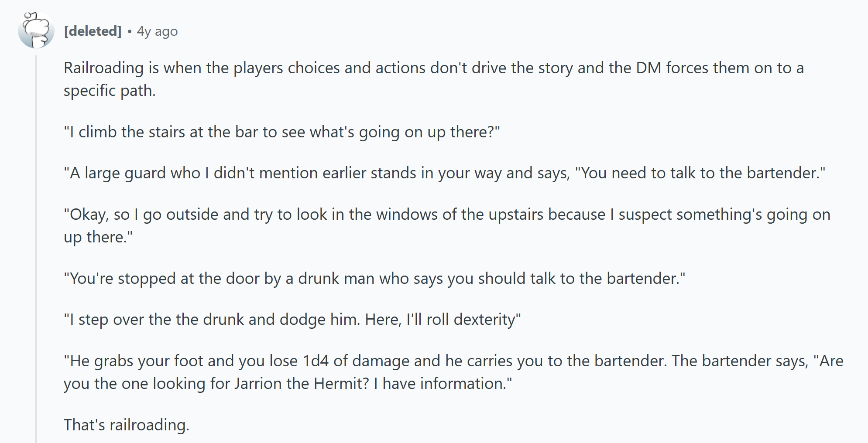Click the quoted 'You need to talk to the bartender.'

coord(700,173)
